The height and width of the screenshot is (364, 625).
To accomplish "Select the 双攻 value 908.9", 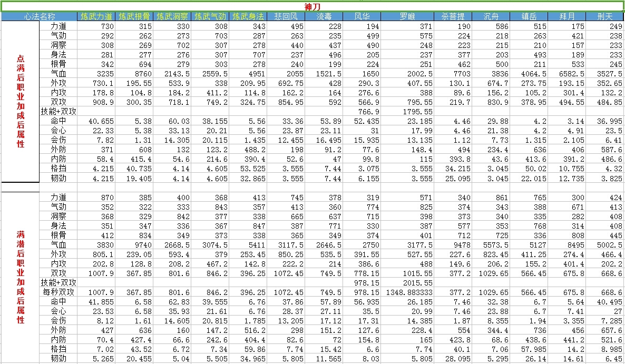I will pyautogui.click(x=96, y=102).
